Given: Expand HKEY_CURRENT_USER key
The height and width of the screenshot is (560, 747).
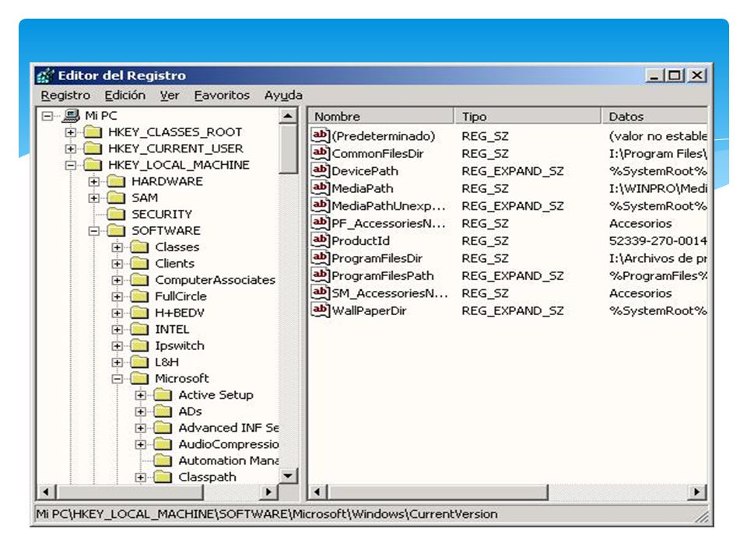Looking at the screenshot, I should point(71,149).
